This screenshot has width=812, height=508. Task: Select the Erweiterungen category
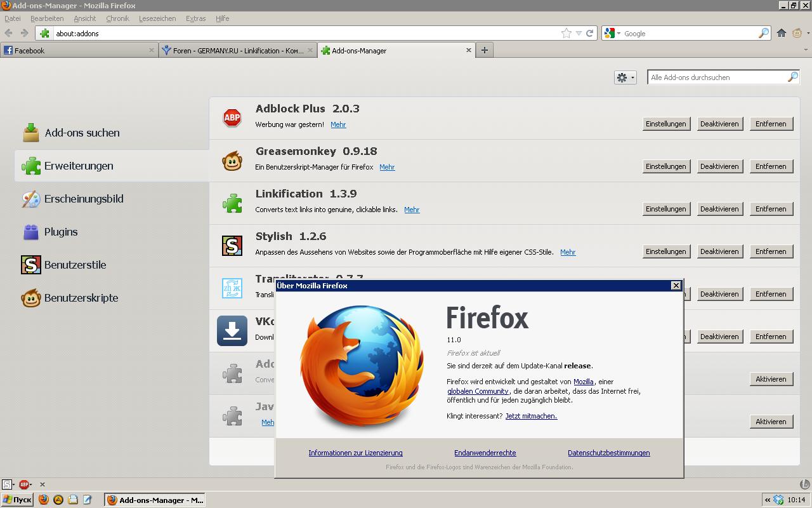[112, 166]
